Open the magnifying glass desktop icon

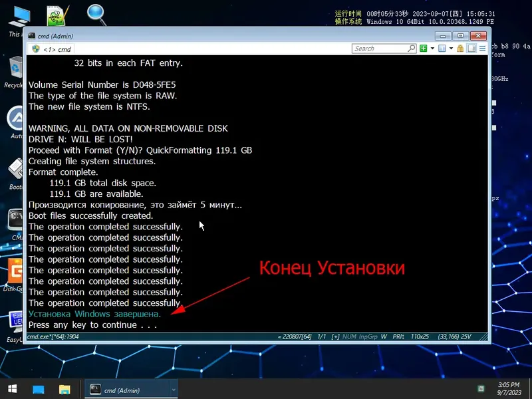96,15
